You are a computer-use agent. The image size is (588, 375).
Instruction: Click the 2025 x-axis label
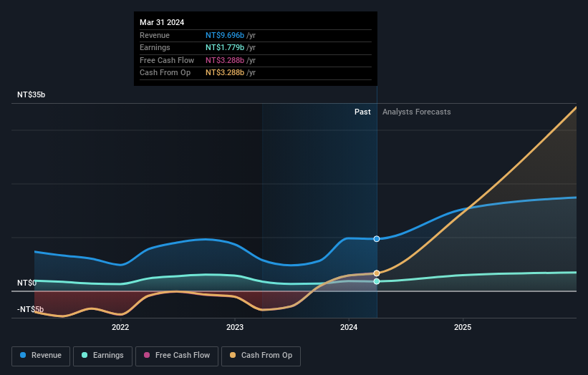click(x=463, y=328)
